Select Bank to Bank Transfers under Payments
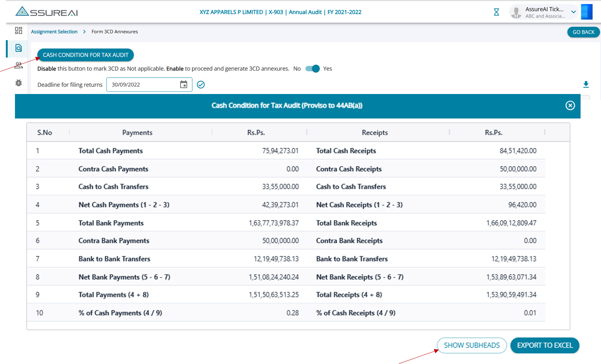This screenshot has height=364, width=601. pyautogui.click(x=115, y=259)
